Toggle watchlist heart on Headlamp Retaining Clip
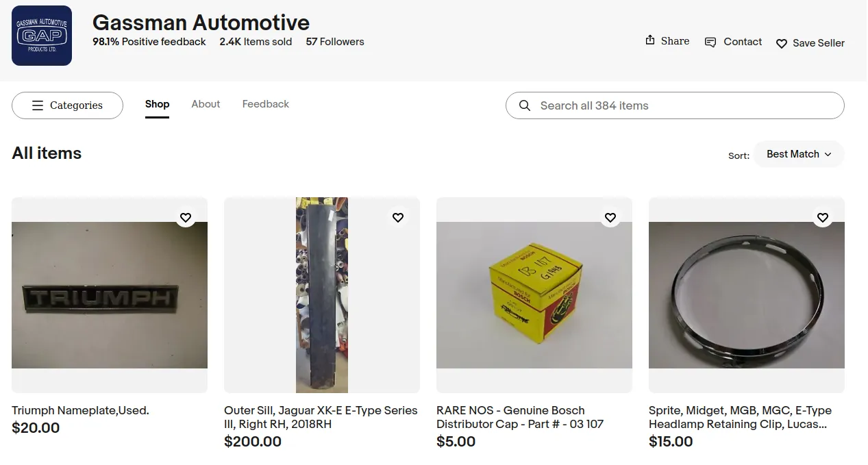Viewport: 868px width, 465px height. [x=823, y=218]
